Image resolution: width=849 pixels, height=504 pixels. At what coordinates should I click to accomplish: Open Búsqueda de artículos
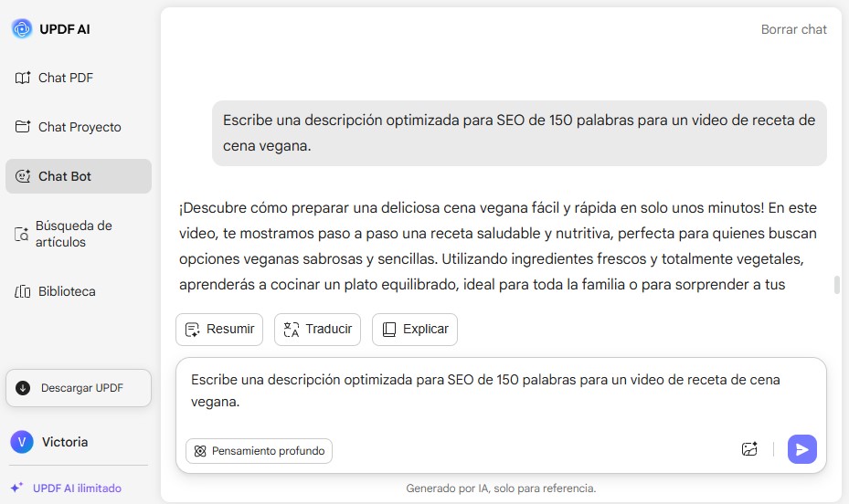point(63,234)
